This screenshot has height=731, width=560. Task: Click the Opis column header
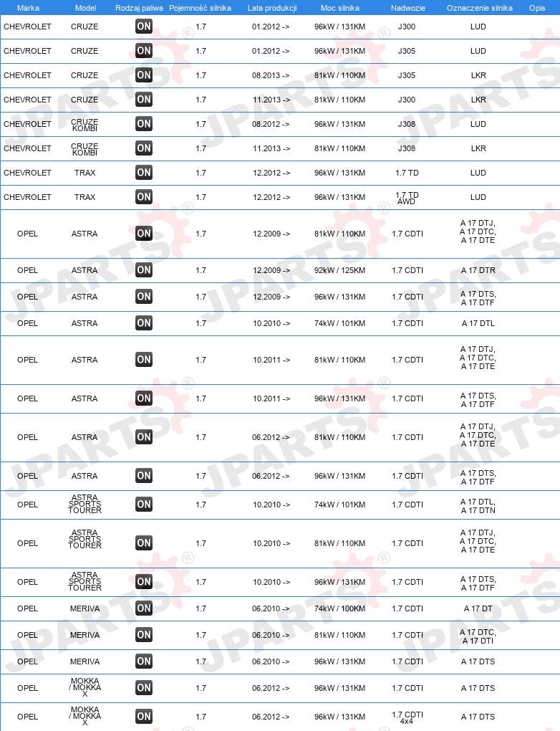pos(537,8)
